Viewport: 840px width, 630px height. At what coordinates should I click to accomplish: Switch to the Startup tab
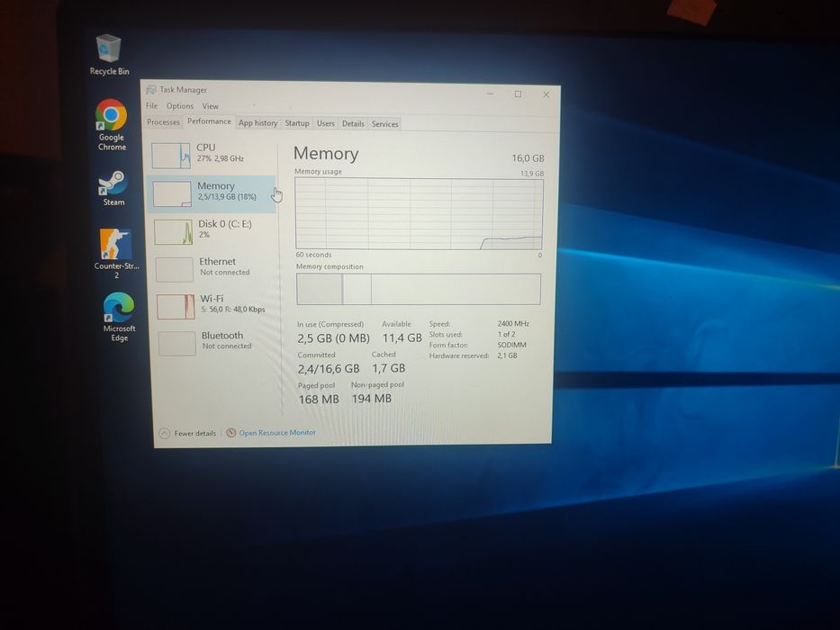click(x=297, y=123)
